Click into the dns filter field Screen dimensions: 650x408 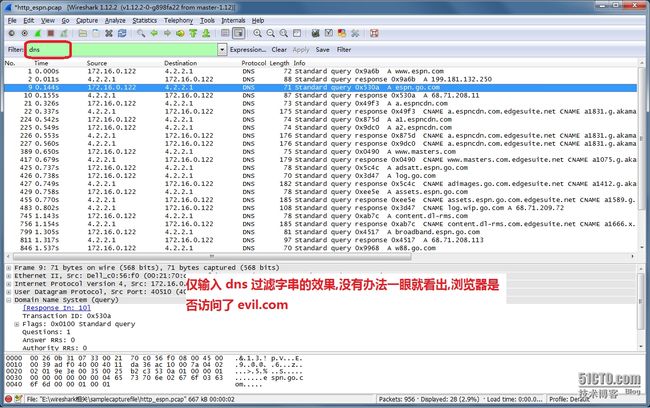click(122, 50)
